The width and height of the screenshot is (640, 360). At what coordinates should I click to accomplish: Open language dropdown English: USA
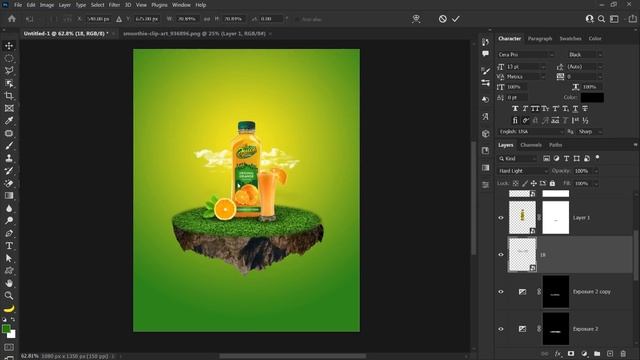point(531,132)
